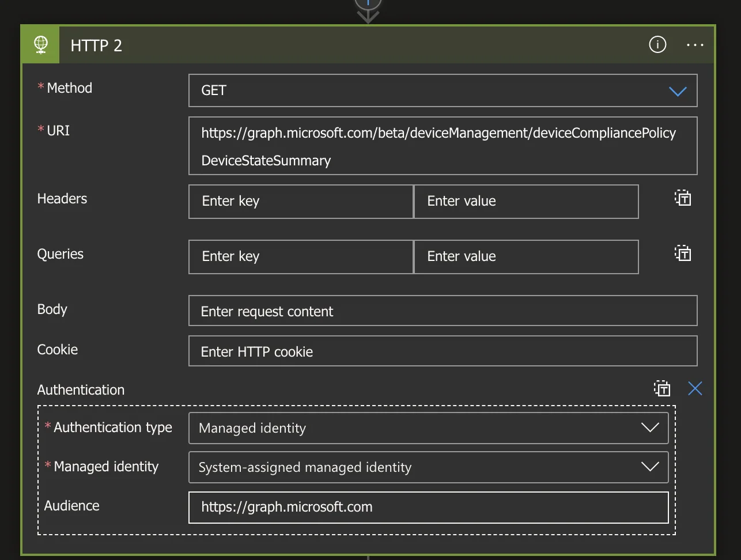The image size is (741, 560).
Task: Click the Cookie input field
Action: (x=443, y=351)
